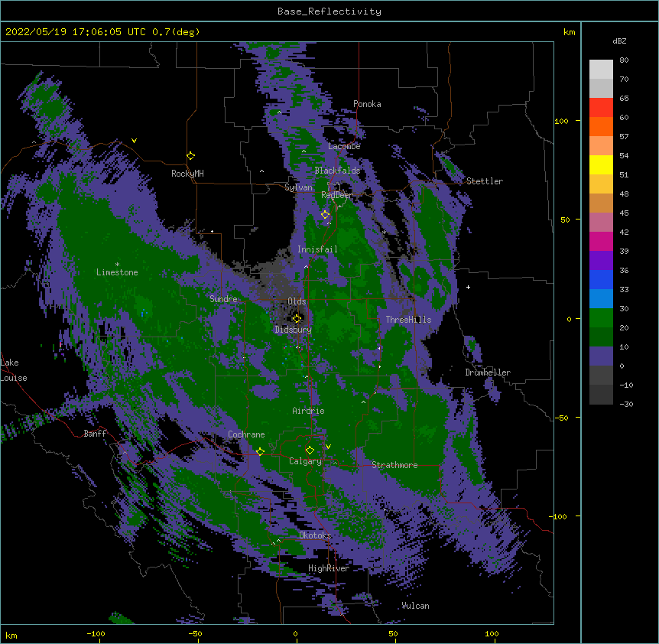The height and width of the screenshot is (644, 659).
Task: Click the Vulcan town label
Action: [415, 606]
